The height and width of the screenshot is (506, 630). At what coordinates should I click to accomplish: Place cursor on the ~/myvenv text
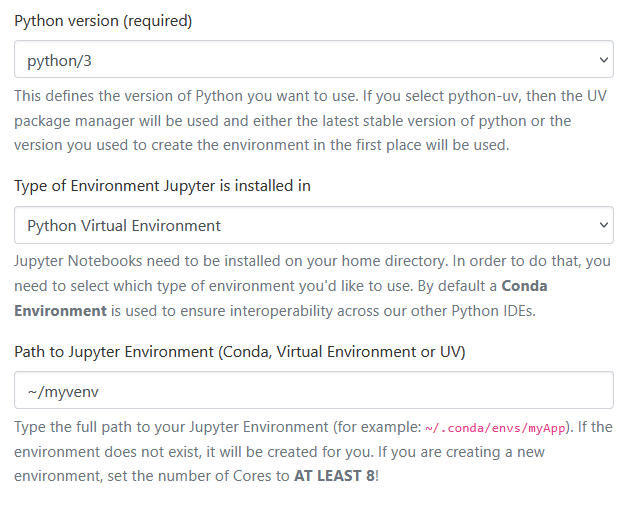[60, 390]
